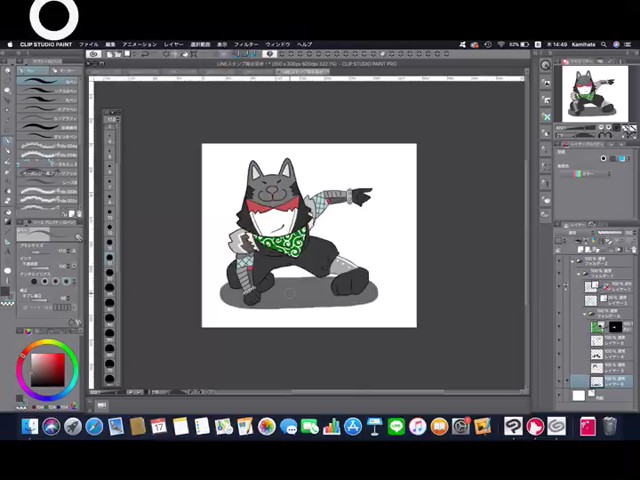Delete sub tool with trash icon below brush list
640x480 pixels.
[79, 214]
